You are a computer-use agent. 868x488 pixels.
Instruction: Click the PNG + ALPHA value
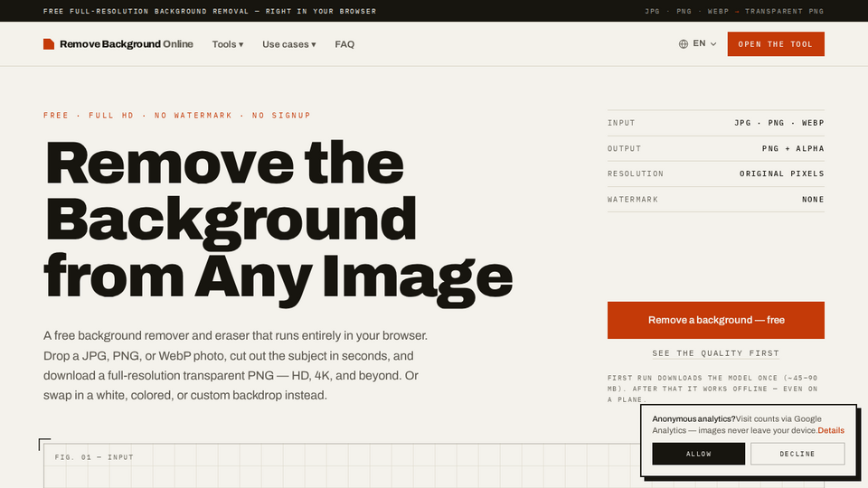click(793, 148)
